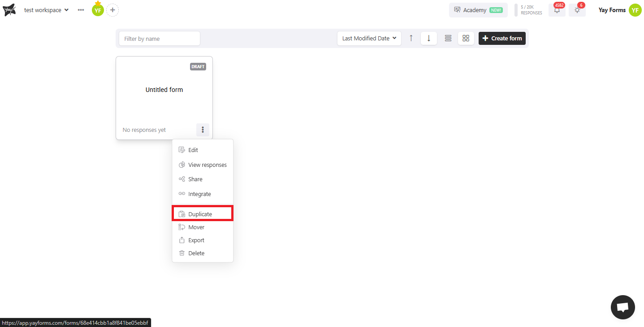Click the add member plus icon
The image size is (644, 327).
(112, 10)
